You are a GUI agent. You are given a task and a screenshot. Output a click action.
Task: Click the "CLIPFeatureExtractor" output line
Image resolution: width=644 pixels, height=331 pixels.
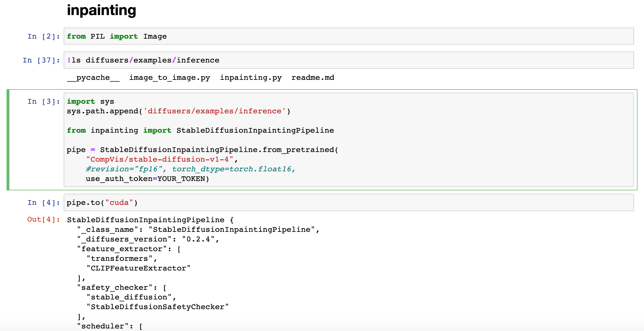pos(138,268)
